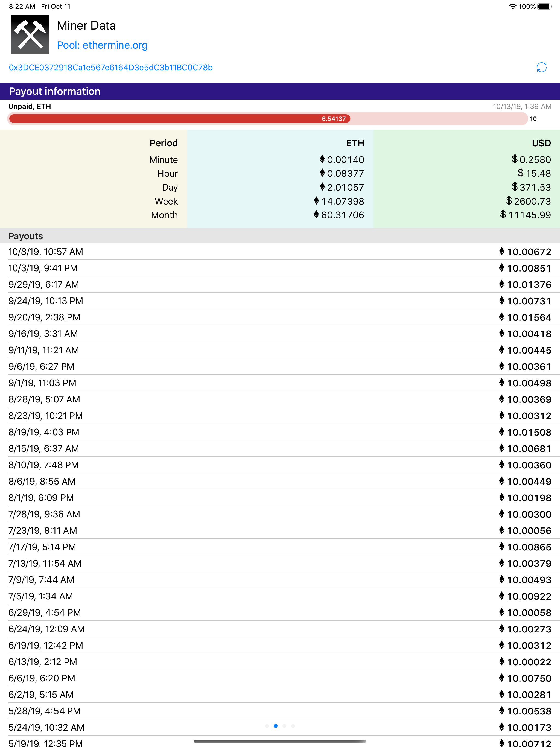Expand the Payout information section header
The height and width of the screenshot is (747, 560).
click(x=55, y=91)
